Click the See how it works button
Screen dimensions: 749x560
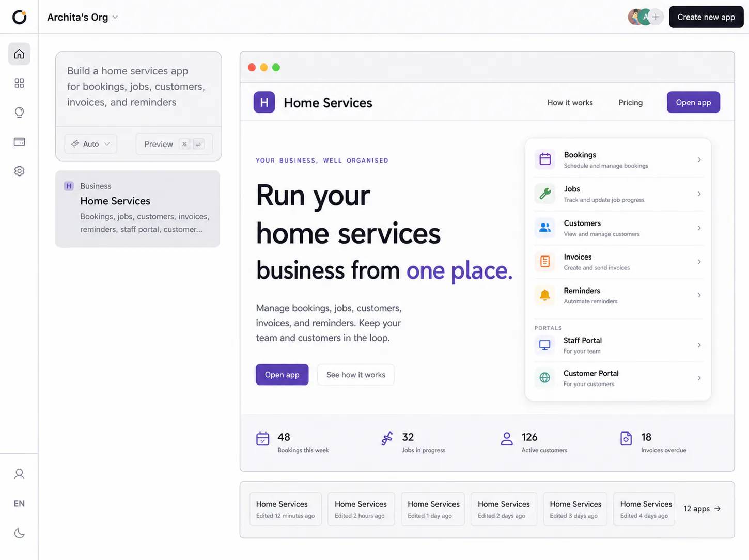pyautogui.click(x=356, y=375)
